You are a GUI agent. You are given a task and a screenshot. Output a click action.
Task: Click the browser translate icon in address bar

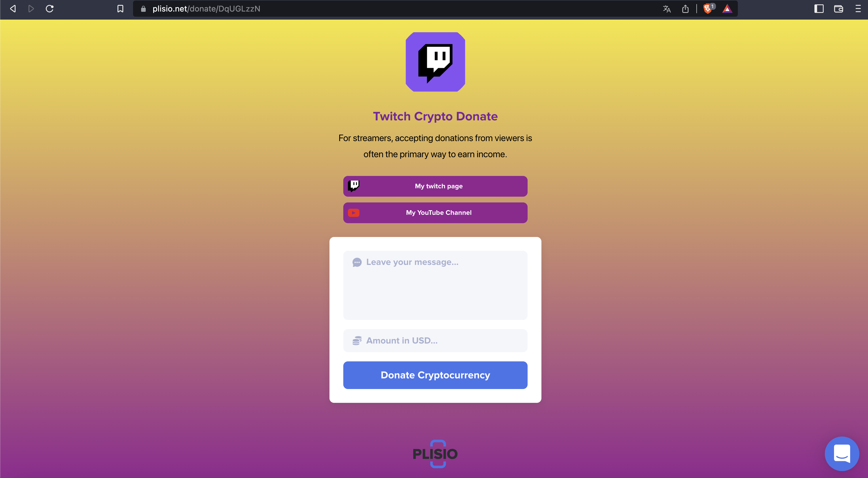click(x=666, y=9)
